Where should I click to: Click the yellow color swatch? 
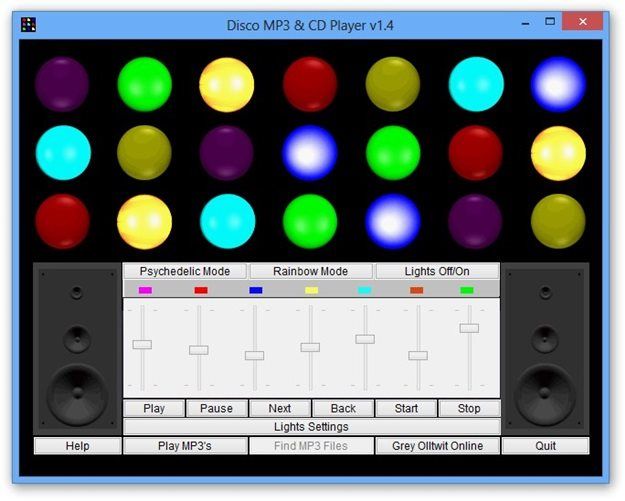(x=311, y=290)
